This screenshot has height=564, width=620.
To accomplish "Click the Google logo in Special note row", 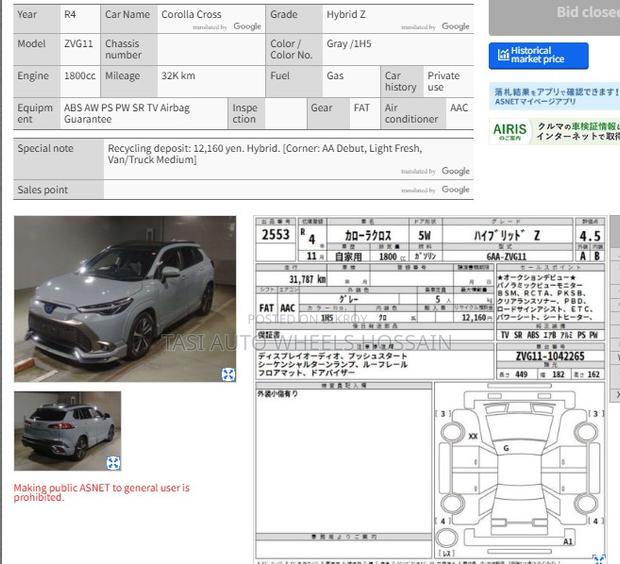I will point(456,171).
